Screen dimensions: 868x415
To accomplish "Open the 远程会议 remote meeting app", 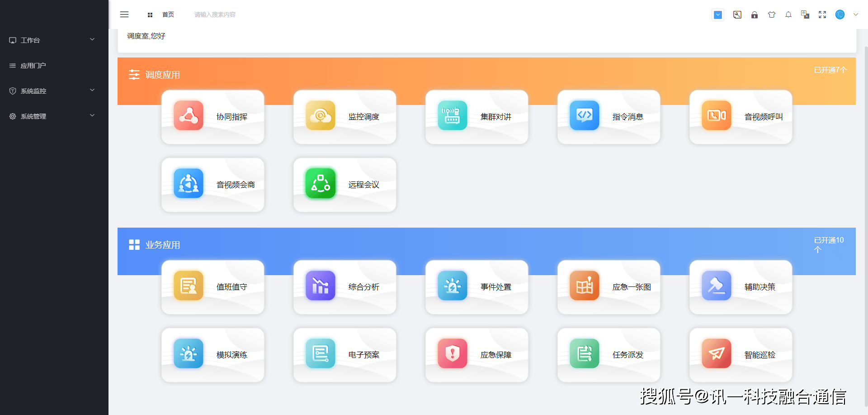I will (321, 184).
